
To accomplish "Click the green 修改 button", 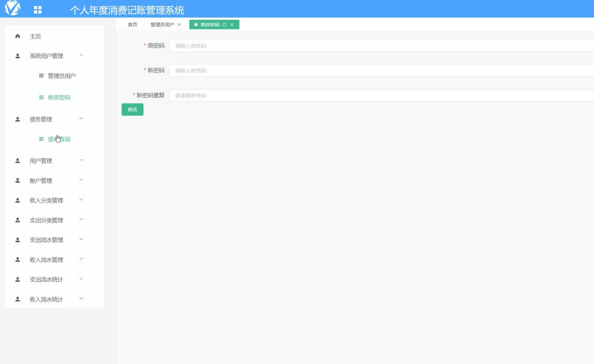I will [x=132, y=110].
